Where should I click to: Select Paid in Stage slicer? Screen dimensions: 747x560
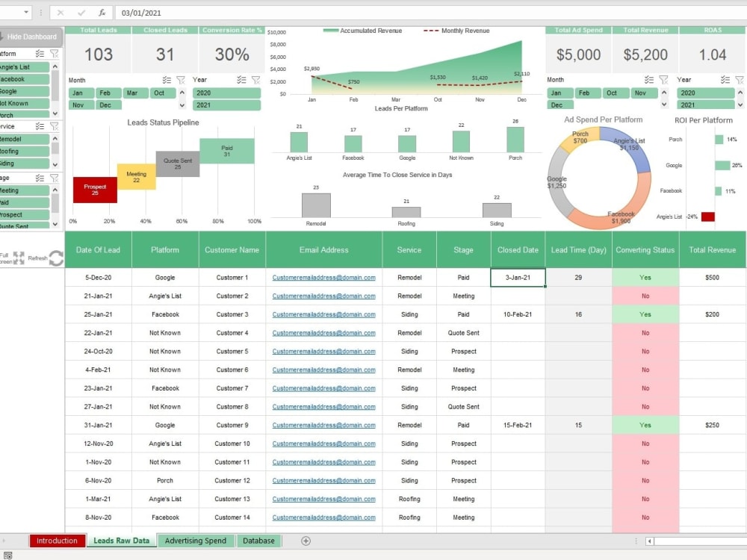pos(24,202)
